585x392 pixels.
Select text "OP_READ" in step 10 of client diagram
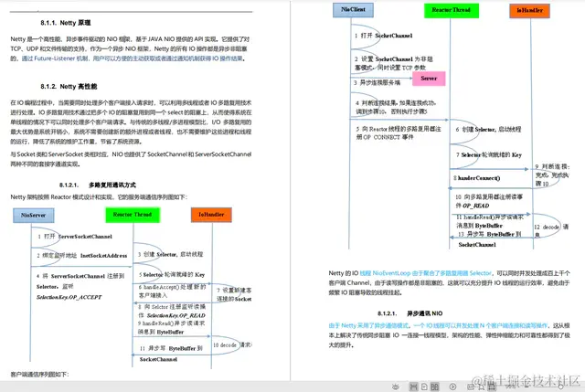(x=475, y=206)
